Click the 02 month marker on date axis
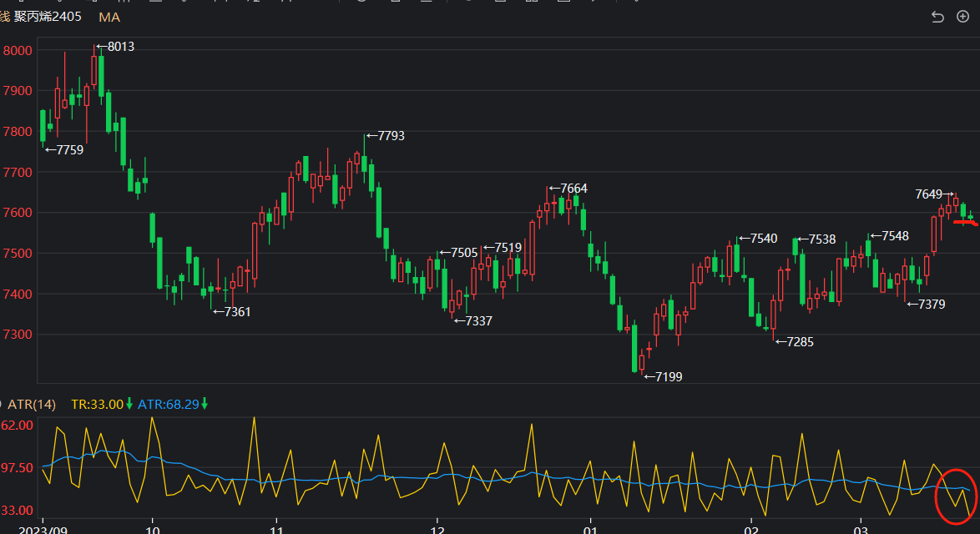This screenshot has height=534, width=980. coord(750,530)
